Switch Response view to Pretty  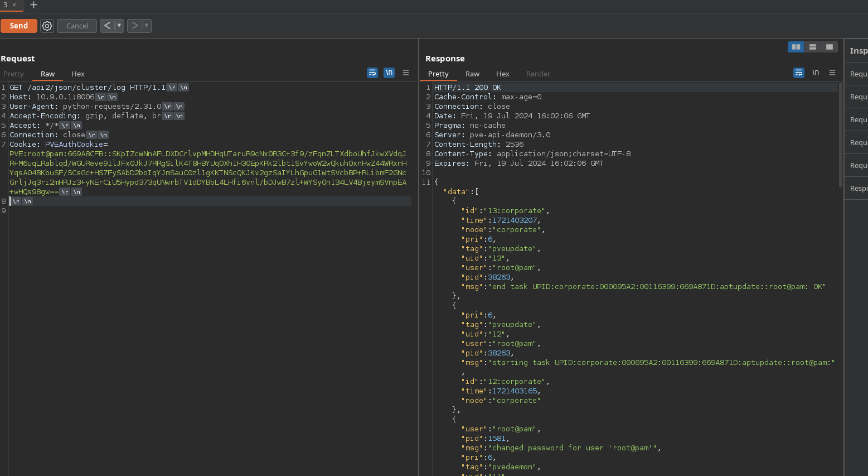click(438, 74)
